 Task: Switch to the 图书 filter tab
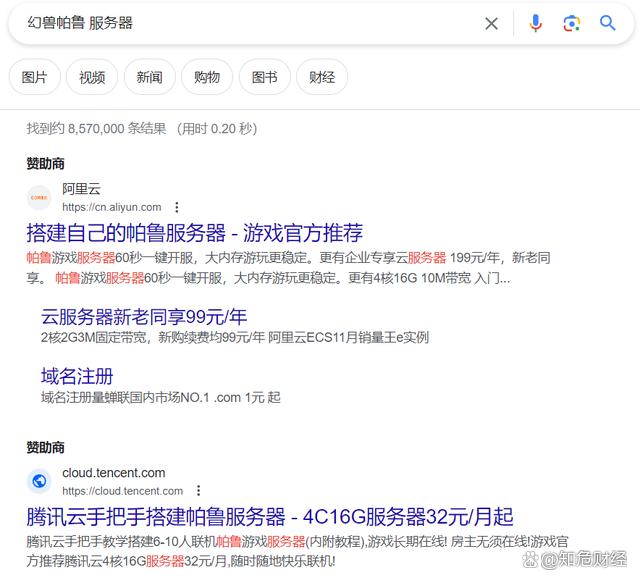coord(264,77)
